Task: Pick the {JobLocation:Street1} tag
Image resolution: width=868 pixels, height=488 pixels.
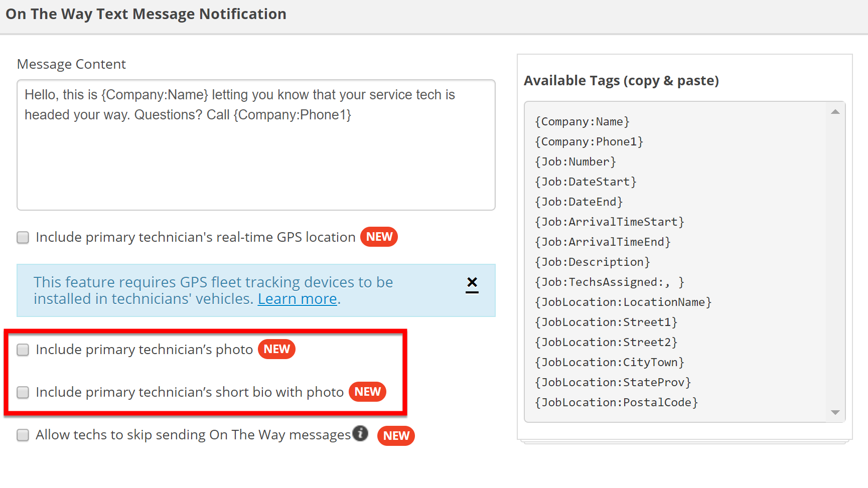Action: click(x=606, y=322)
